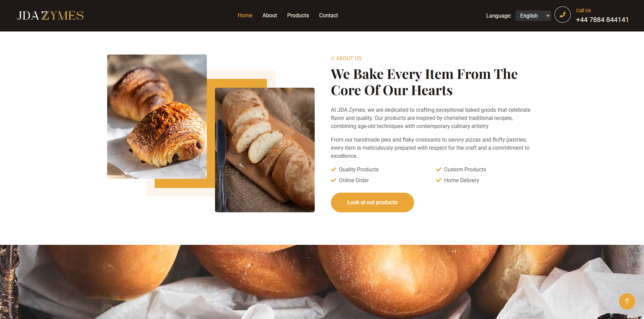Click the JDA Zymes logo
The height and width of the screenshot is (319, 644).
(50, 16)
